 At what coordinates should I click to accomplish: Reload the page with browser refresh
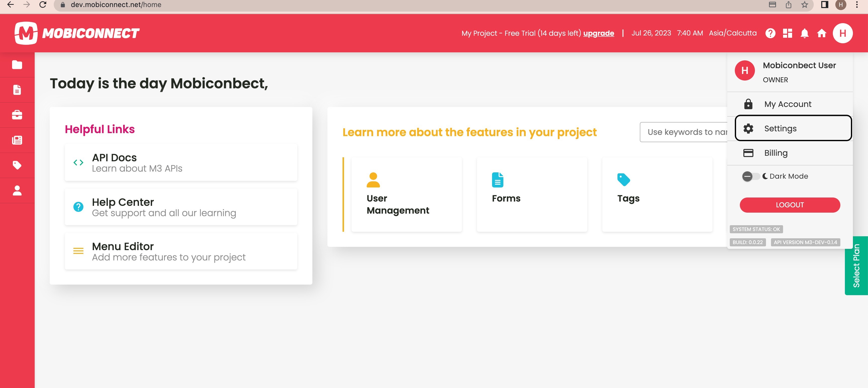pos(43,5)
